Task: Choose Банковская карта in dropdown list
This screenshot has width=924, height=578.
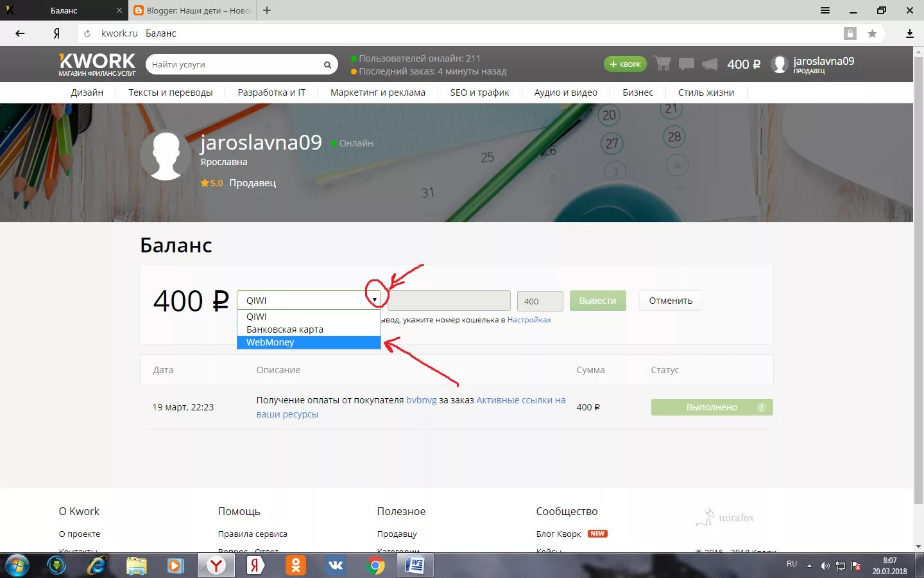Action: (309, 329)
